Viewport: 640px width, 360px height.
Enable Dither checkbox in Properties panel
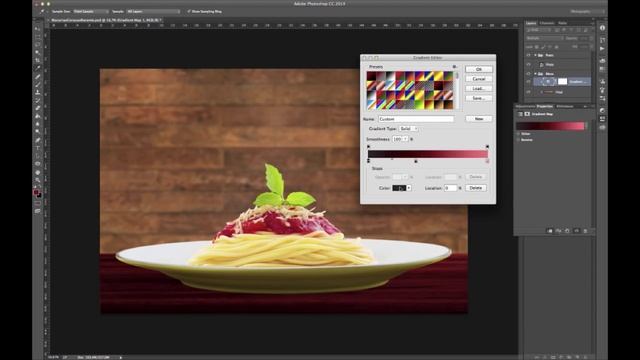click(519, 133)
